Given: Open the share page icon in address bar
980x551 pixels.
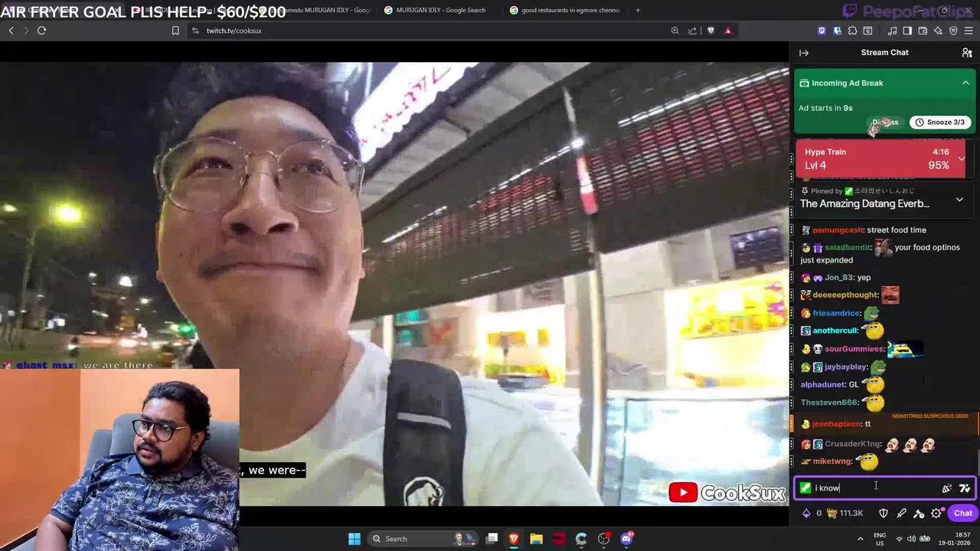Looking at the screenshot, I should pos(693,31).
